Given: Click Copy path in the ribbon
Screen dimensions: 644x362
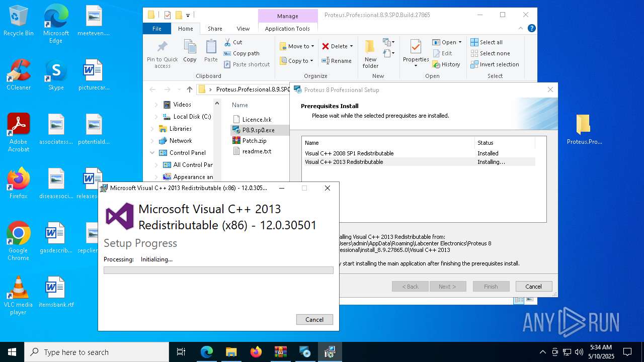Looking at the screenshot, I should pos(242,53).
